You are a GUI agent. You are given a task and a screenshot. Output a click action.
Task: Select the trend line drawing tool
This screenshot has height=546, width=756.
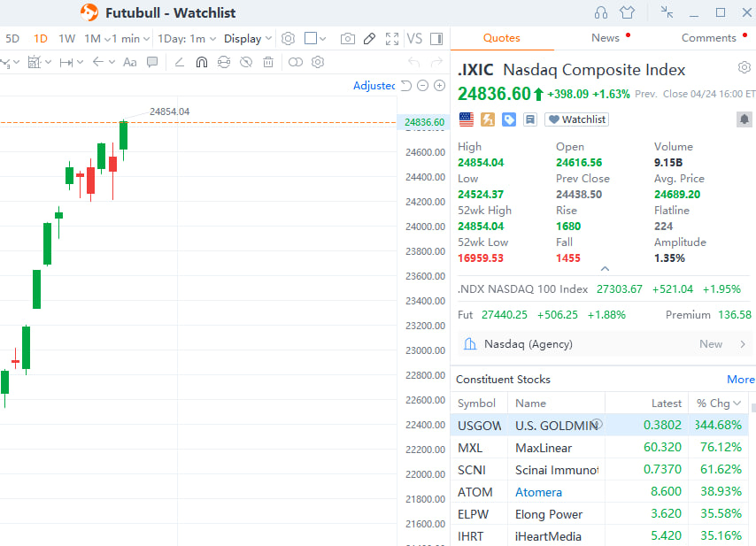tap(180, 62)
